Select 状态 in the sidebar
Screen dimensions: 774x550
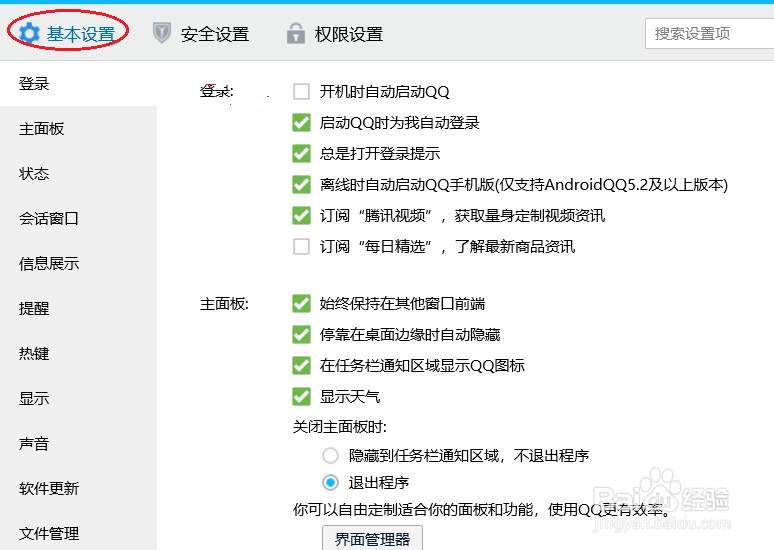click(78, 173)
